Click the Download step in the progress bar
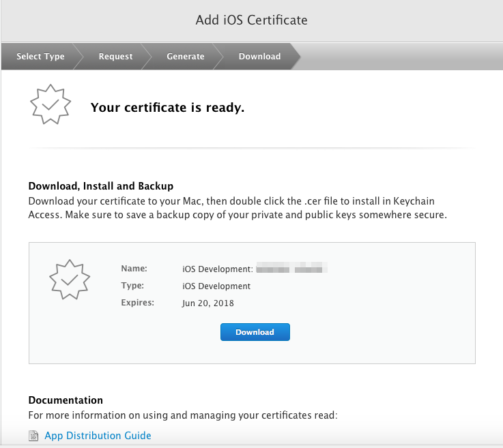The image size is (503, 448). coord(259,57)
